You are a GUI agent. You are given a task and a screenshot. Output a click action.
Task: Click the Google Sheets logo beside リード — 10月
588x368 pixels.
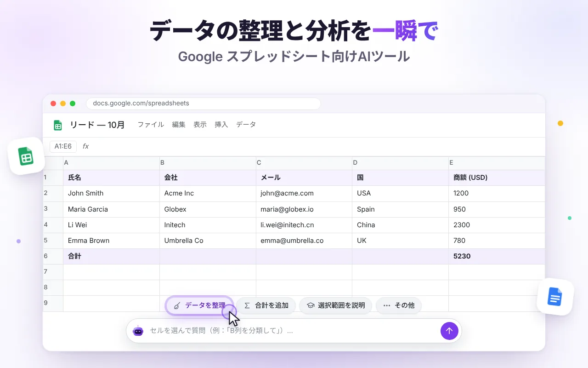coord(58,125)
